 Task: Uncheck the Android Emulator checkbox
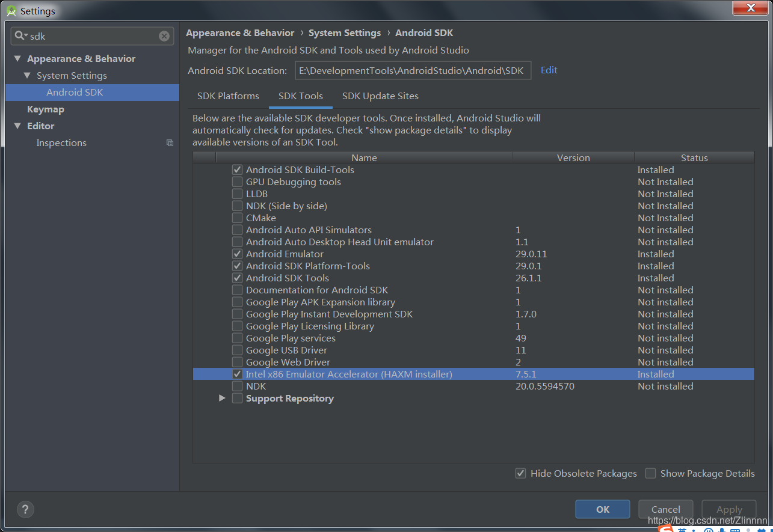(x=238, y=254)
